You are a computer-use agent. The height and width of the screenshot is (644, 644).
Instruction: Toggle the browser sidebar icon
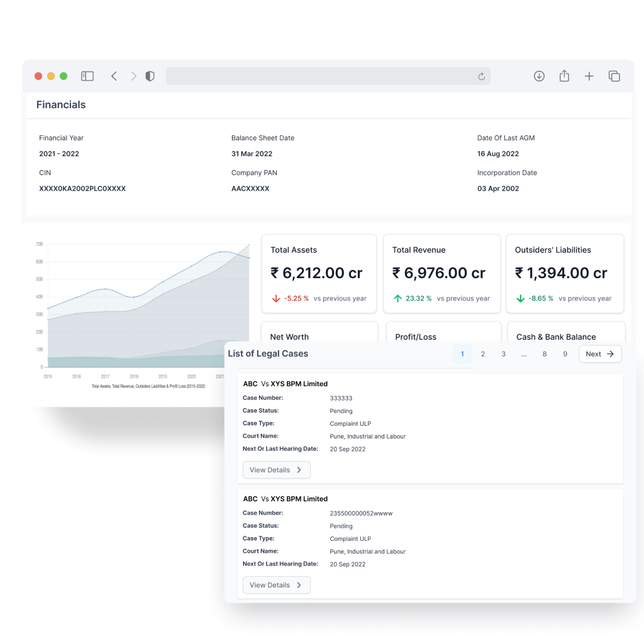pyautogui.click(x=87, y=76)
